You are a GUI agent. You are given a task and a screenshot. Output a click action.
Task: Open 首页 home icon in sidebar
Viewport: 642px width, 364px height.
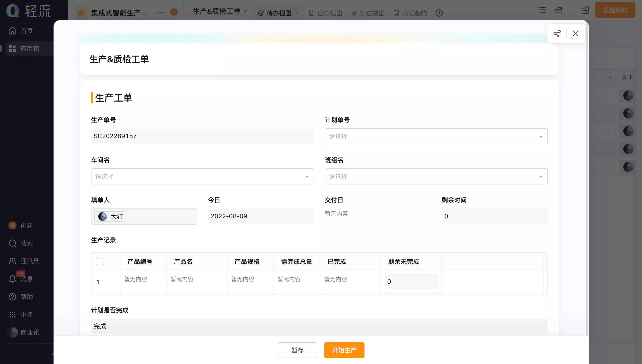[12, 31]
